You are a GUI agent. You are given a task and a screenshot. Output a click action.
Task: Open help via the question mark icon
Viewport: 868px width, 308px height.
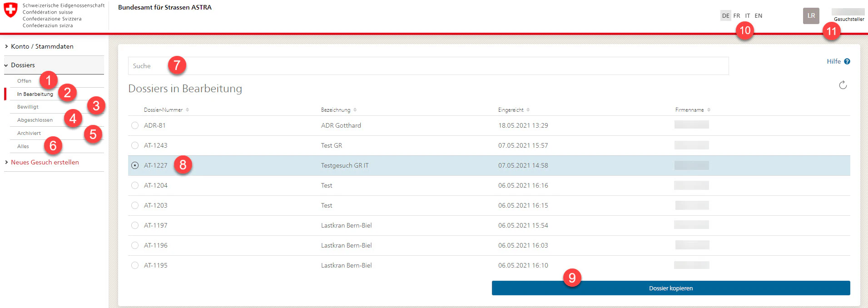pyautogui.click(x=847, y=61)
